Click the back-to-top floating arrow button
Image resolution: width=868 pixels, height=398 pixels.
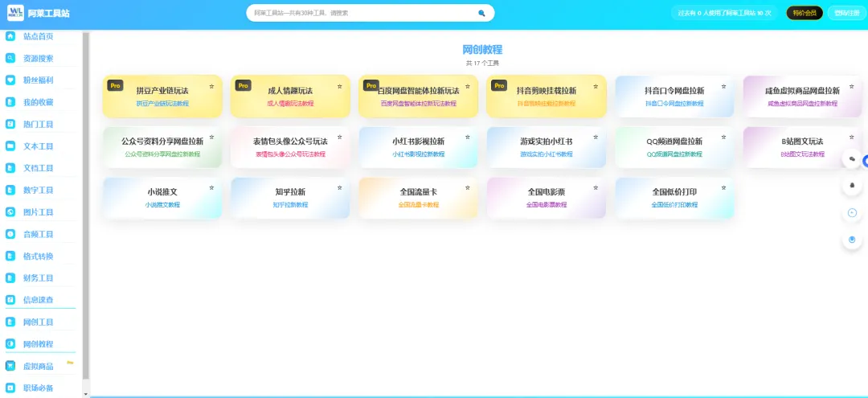(x=852, y=212)
